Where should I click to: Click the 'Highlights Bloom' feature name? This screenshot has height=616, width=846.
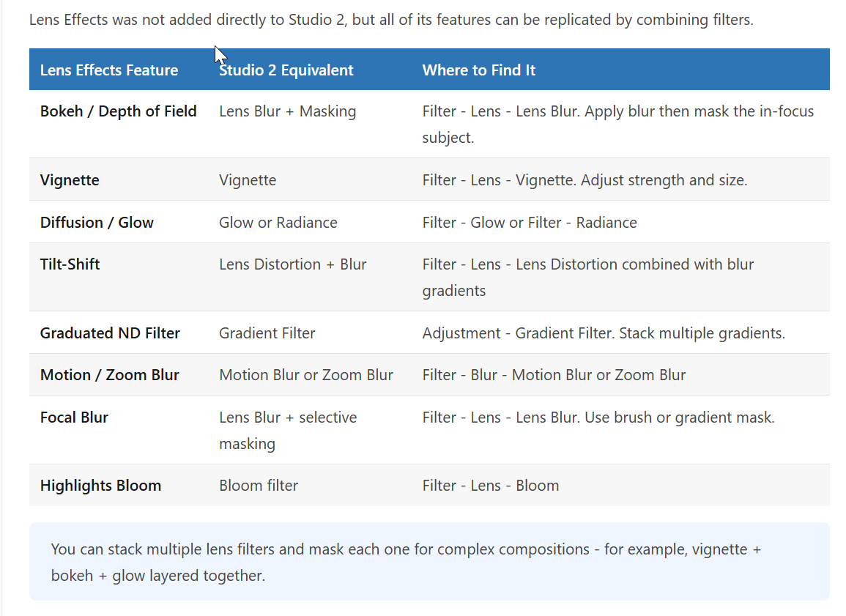[100, 486]
